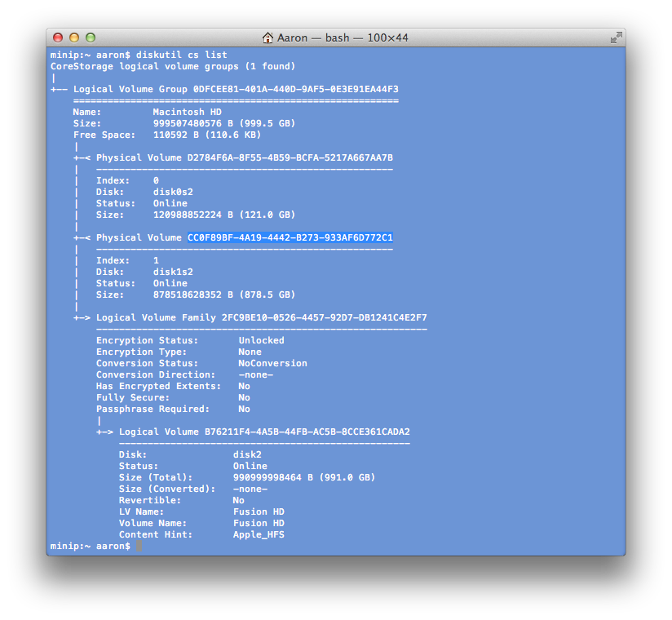Screen dimensions: 672x620
Task: Click the size '878518628352 B (878.5 GB)'
Action: click(x=224, y=295)
